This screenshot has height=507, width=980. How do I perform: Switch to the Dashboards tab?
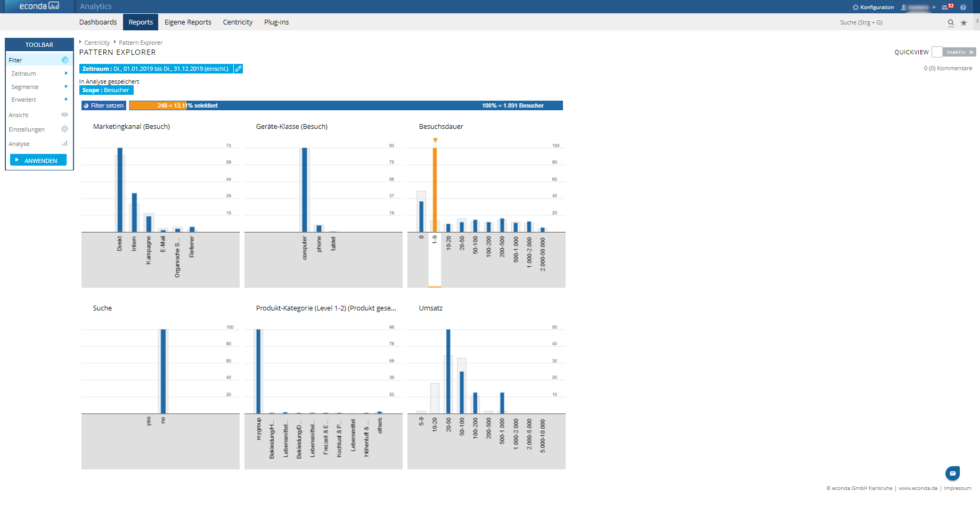98,22
